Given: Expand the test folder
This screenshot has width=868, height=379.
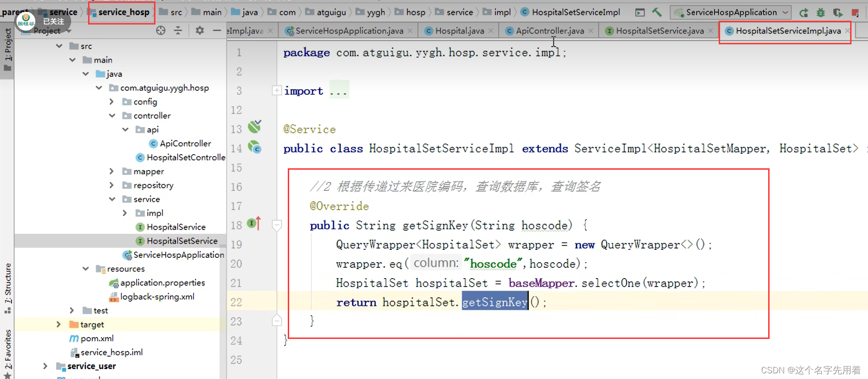Looking at the screenshot, I should (x=72, y=310).
